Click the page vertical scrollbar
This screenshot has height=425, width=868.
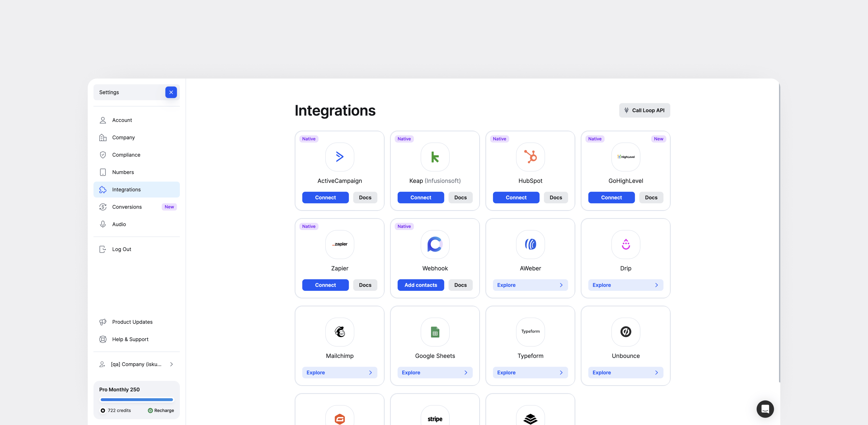pyautogui.click(x=779, y=233)
